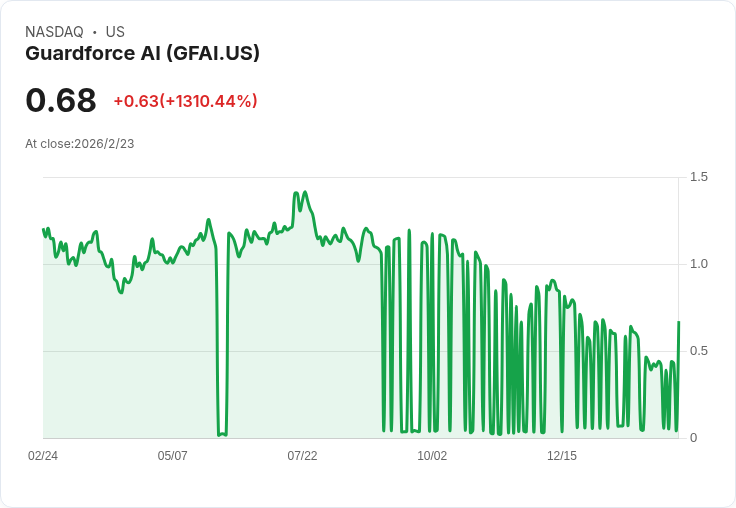Select the 10/02 date label
The image size is (736, 508).
click(x=432, y=456)
